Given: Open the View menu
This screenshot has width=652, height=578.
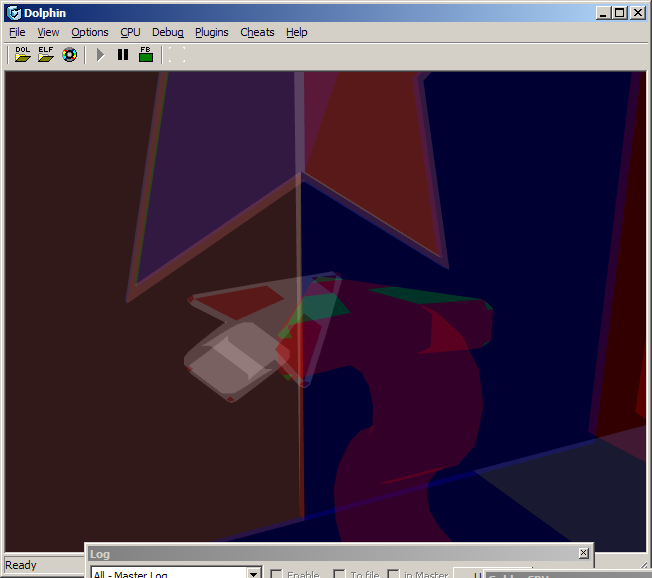Looking at the screenshot, I should pyautogui.click(x=48, y=32).
